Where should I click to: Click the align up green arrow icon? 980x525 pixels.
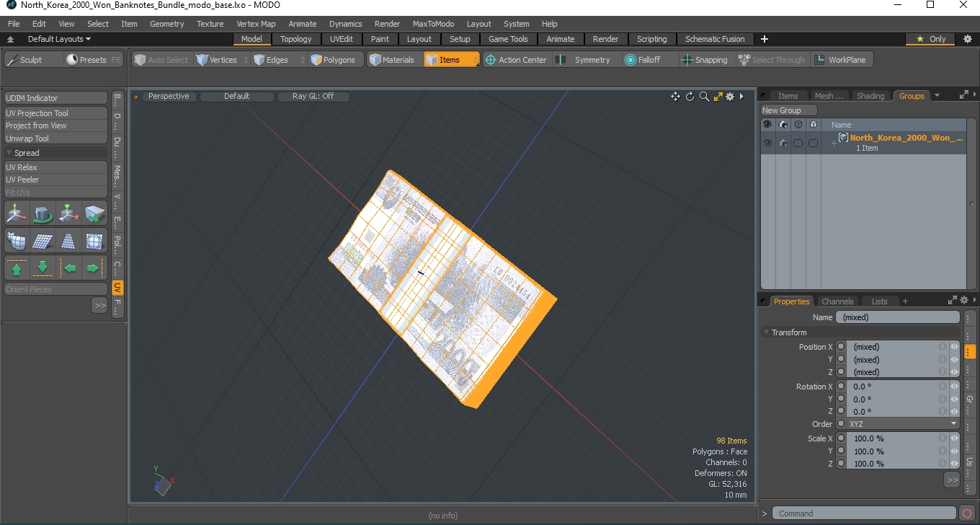click(17, 268)
